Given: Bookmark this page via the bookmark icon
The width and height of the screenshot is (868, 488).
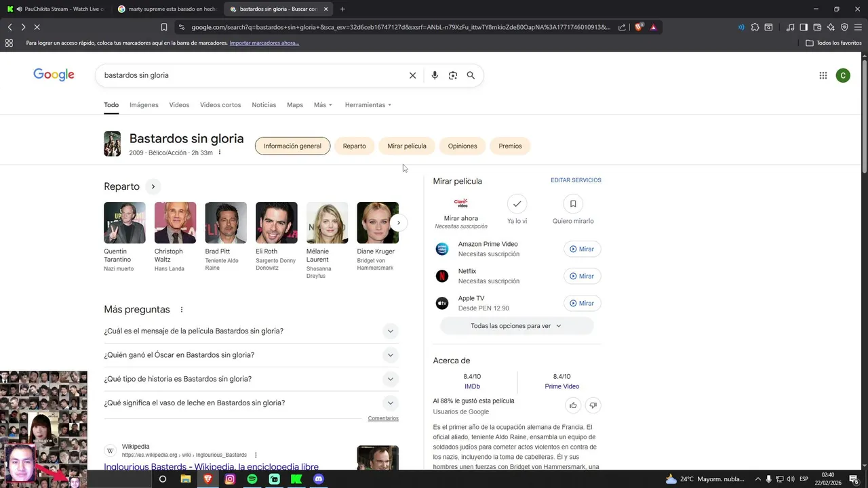Looking at the screenshot, I should coord(164,27).
